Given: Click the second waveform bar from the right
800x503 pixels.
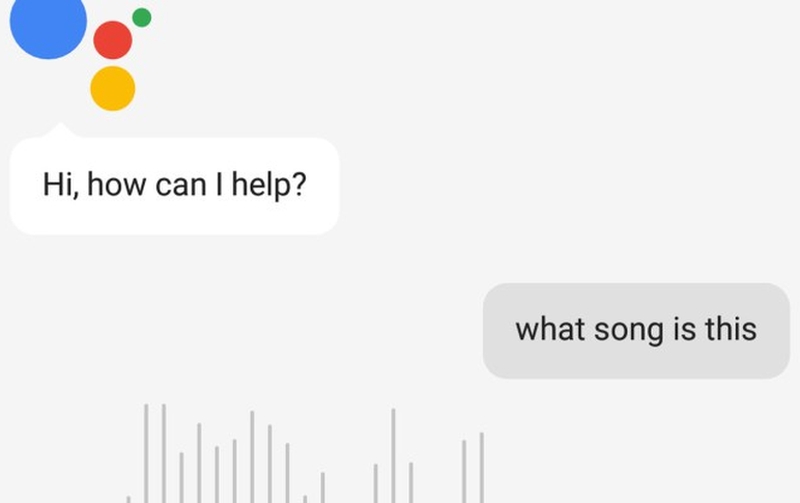Looking at the screenshot, I should pos(463,471).
